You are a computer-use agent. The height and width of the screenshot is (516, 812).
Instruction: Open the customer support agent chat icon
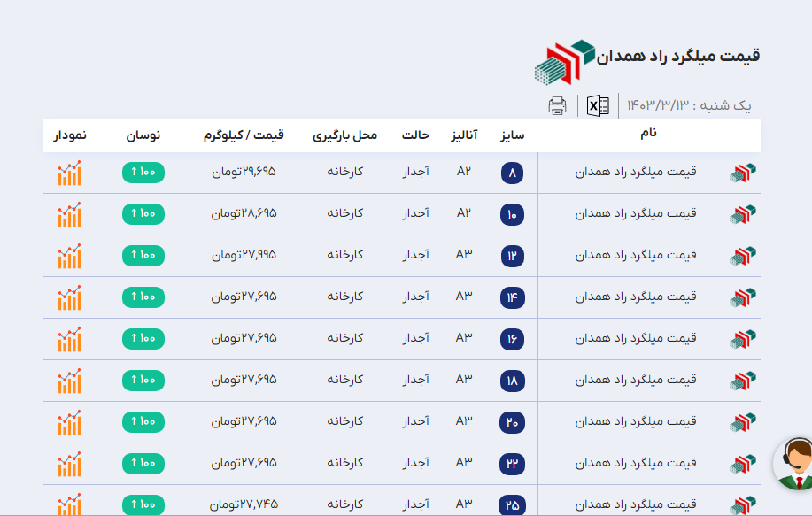[796, 463]
